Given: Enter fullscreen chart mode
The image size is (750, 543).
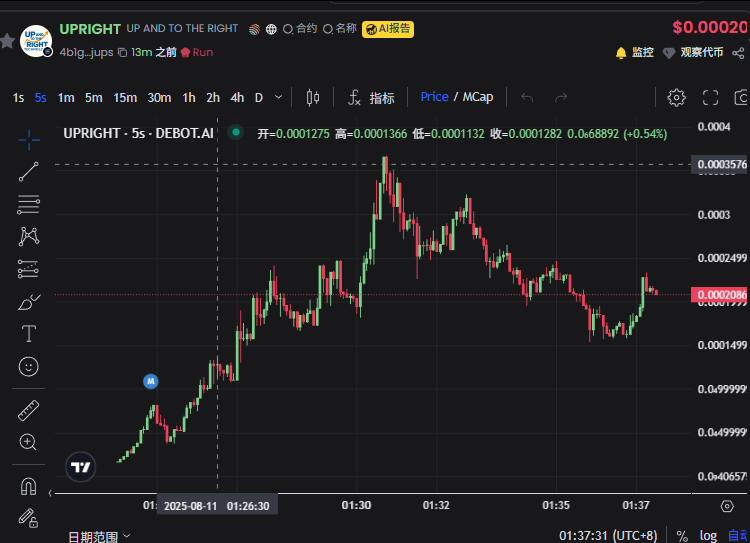Looking at the screenshot, I should [x=710, y=98].
